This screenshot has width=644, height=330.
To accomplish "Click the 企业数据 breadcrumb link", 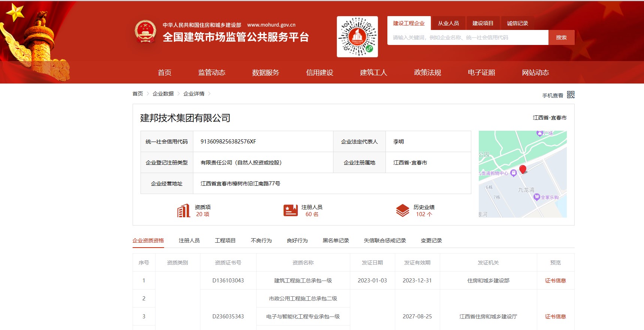I will tap(163, 94).
